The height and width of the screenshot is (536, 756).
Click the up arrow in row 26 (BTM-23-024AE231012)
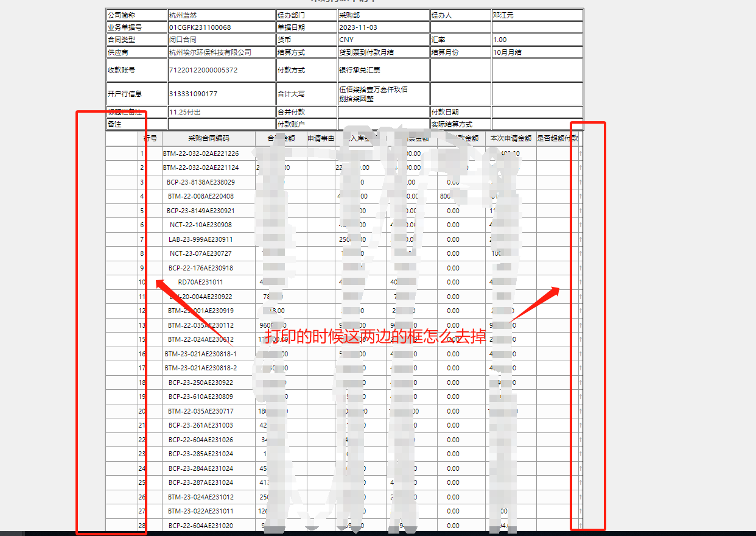tap(580, 497)
